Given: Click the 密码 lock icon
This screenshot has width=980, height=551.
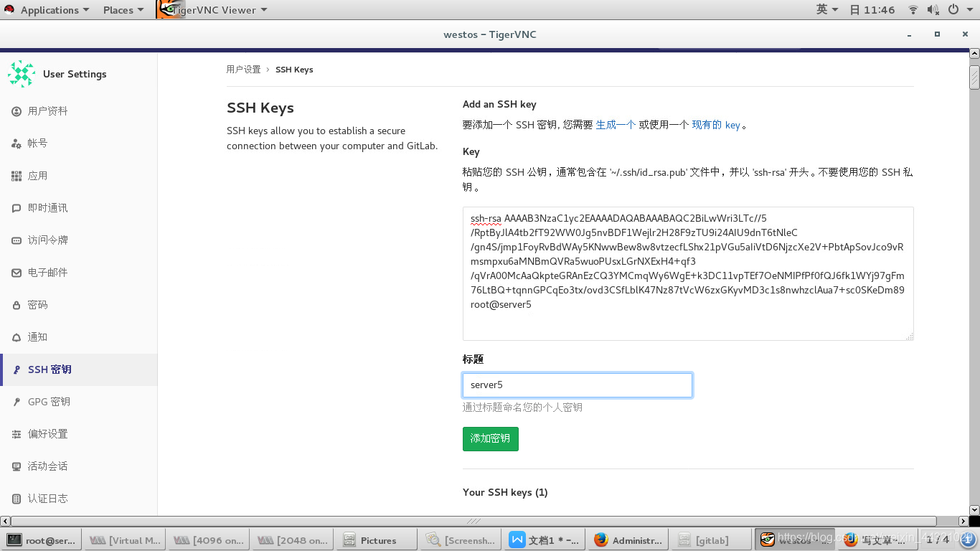Looking at the screenshot, I should tap(17, 305).
